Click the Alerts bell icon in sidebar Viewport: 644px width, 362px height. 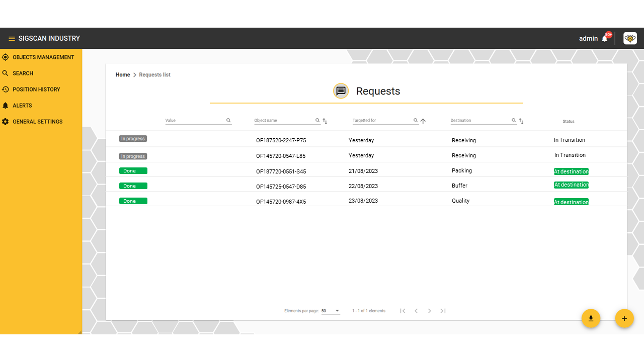(x=6, y=106)
